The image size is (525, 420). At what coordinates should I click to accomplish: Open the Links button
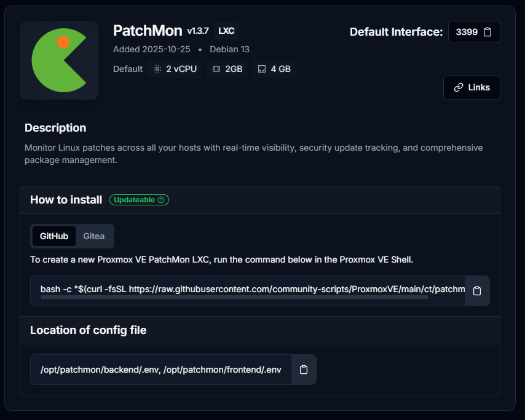pos(472,87)
